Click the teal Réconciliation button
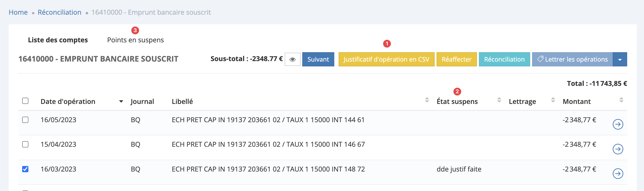The image size is (644, 191). [x=504, y=59]
